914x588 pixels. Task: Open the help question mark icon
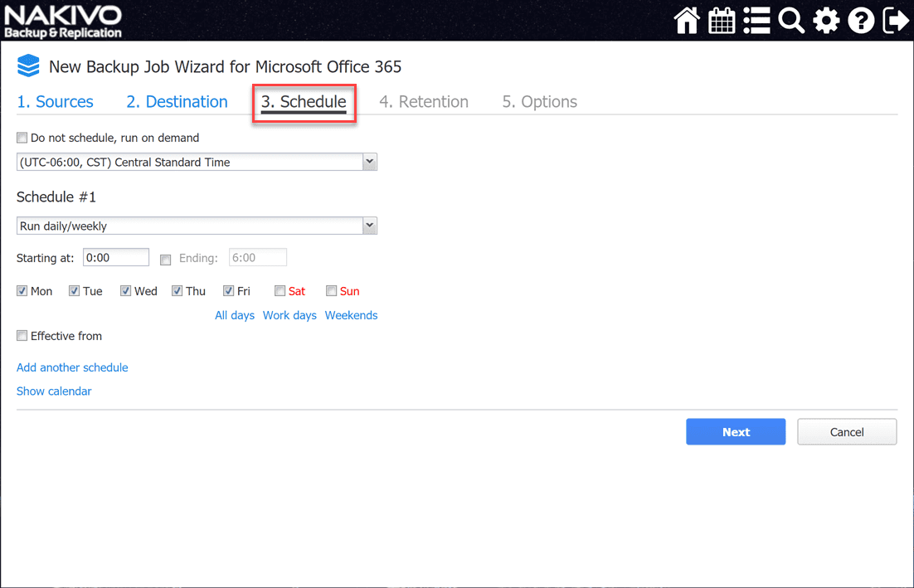[861, 21]
